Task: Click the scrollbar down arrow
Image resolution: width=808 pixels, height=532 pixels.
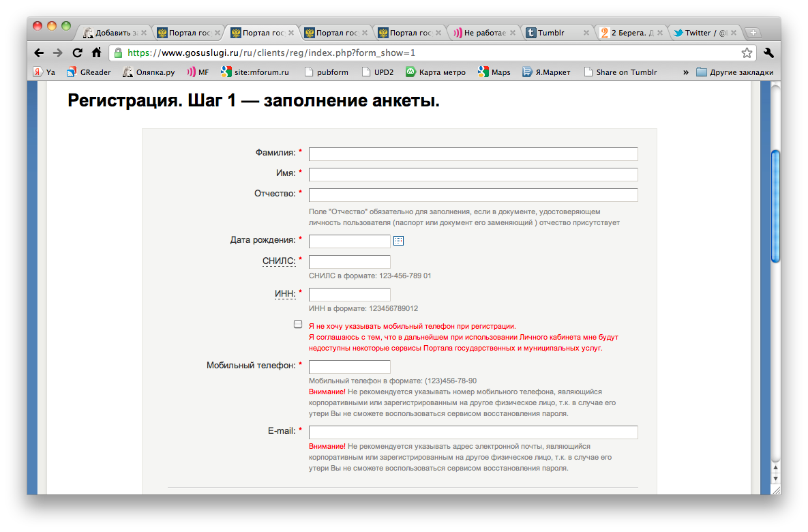Action: pos(775,478)
